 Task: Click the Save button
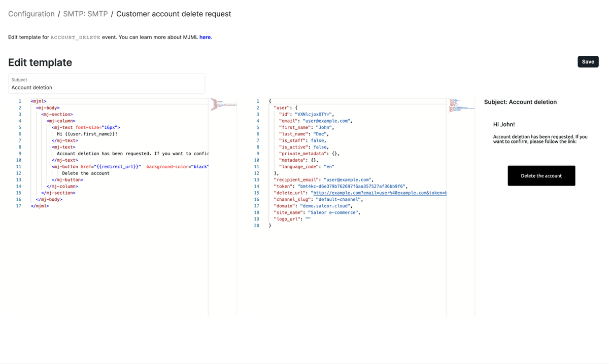[588, 61]
